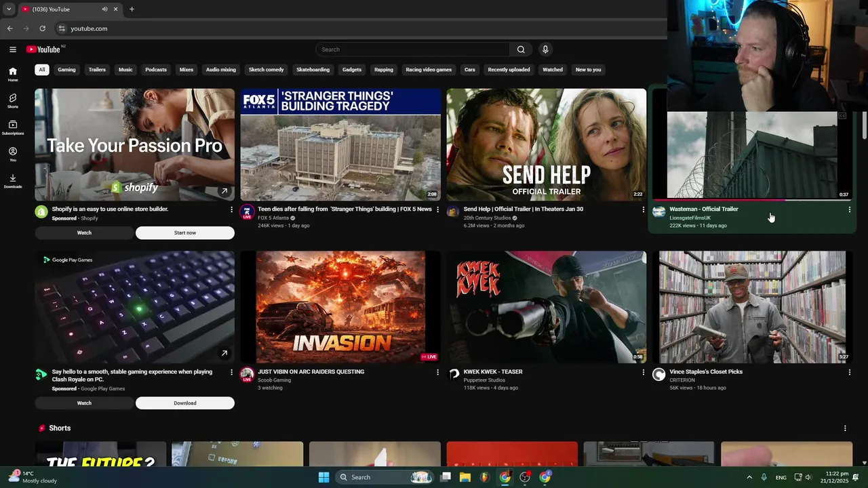Image resolution: width=868 pixels, height=488 pixels.
Task: Click the search magnifier button
Action: click(521, 49)
